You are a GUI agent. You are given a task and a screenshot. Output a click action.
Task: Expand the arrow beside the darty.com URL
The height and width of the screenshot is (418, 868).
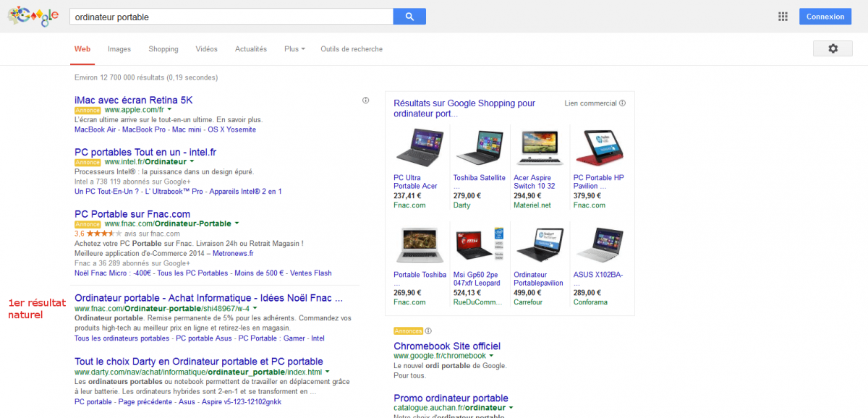click(x=327, y=372)
